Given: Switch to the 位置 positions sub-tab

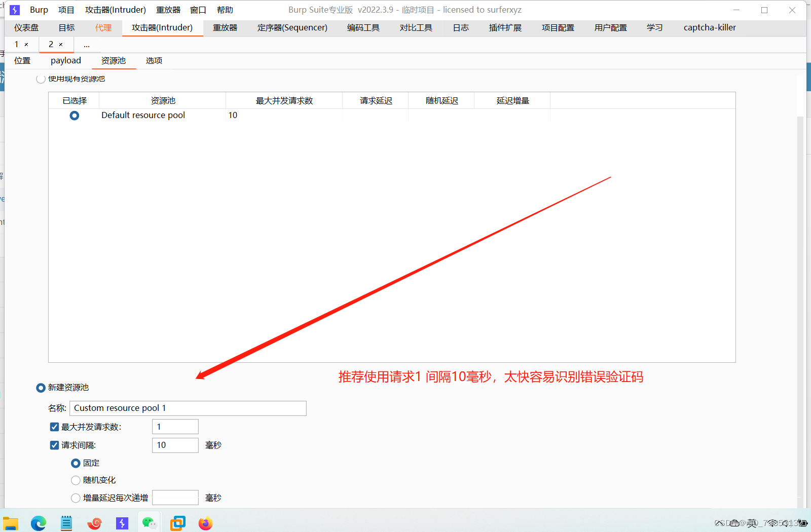Looking at the screenshot, I should pyautogui.click(x=22, y=61).
